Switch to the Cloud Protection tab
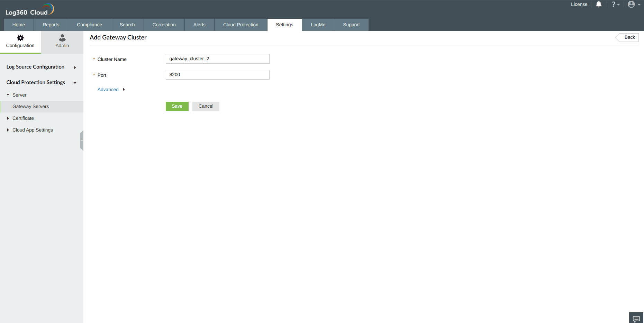644x323 pixels. (241, 25)
